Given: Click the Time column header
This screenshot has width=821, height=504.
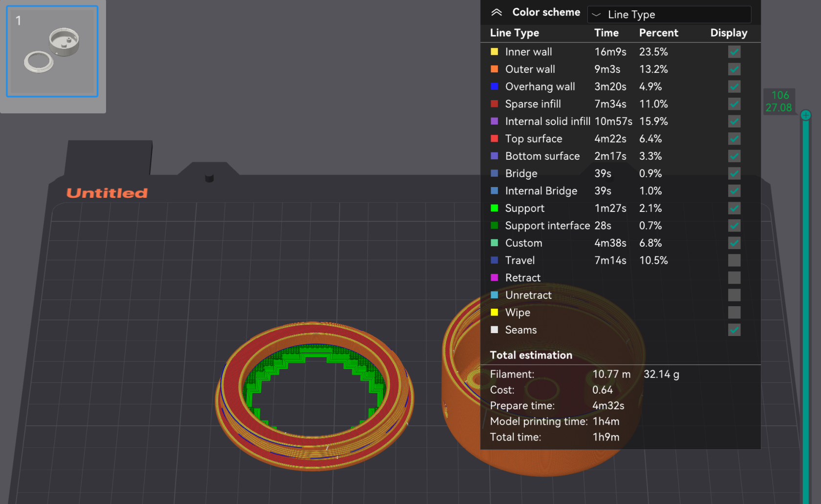Looking at the screenshot, I should point(606,33).
